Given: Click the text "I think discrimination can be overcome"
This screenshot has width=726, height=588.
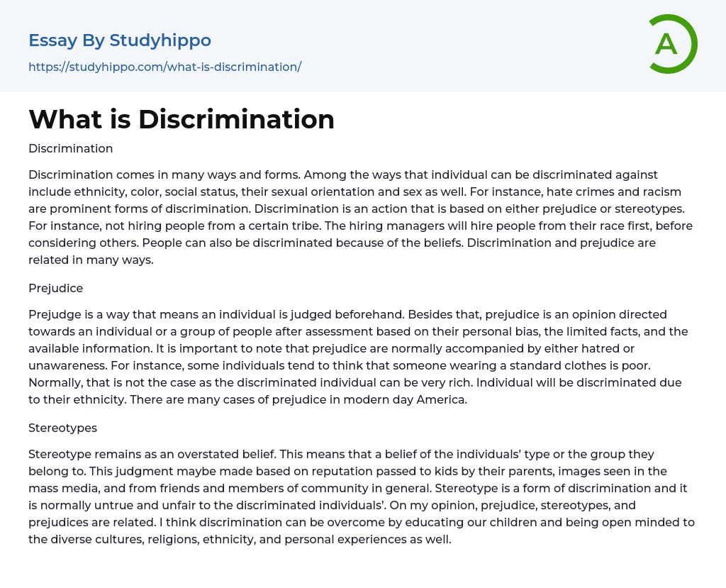Looking at the screenshot, I should [x=269, y=523].
